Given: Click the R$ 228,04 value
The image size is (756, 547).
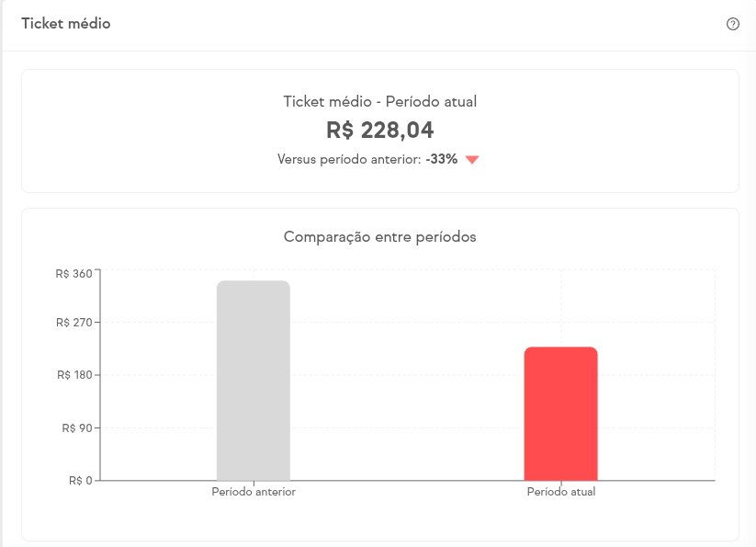Looking at the screenshot, I should click(379, 131).
